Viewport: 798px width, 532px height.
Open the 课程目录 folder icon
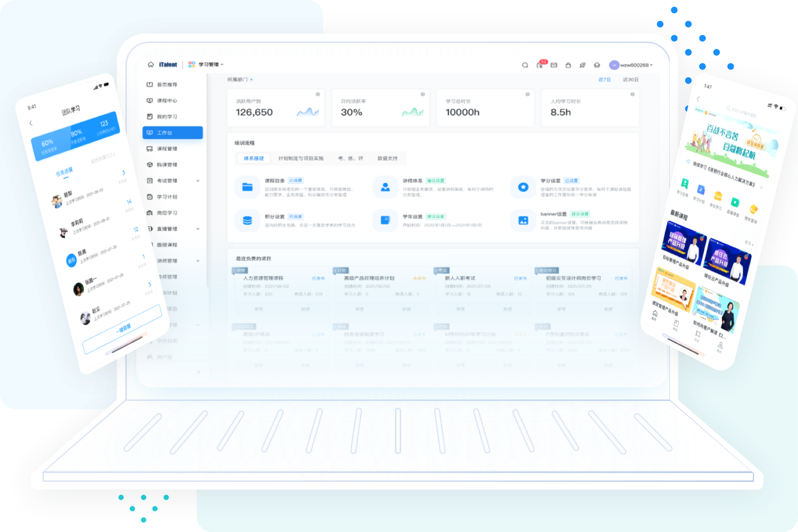(247, 187)
